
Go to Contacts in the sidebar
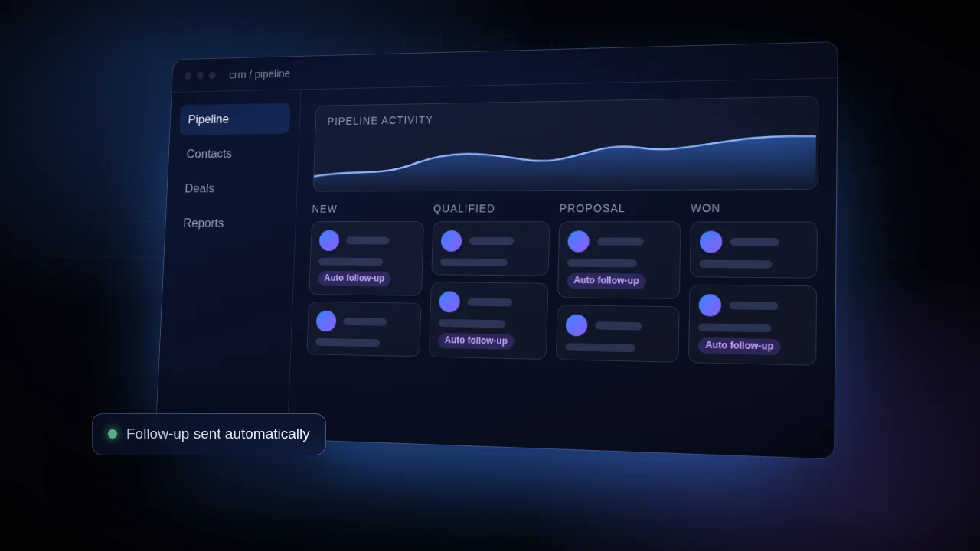209,154
